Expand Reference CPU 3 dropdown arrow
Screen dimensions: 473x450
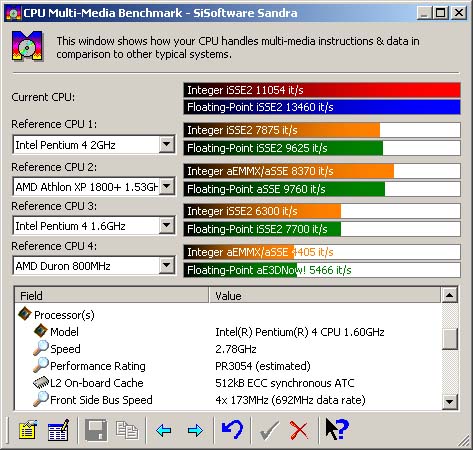(x=166, y=226)
